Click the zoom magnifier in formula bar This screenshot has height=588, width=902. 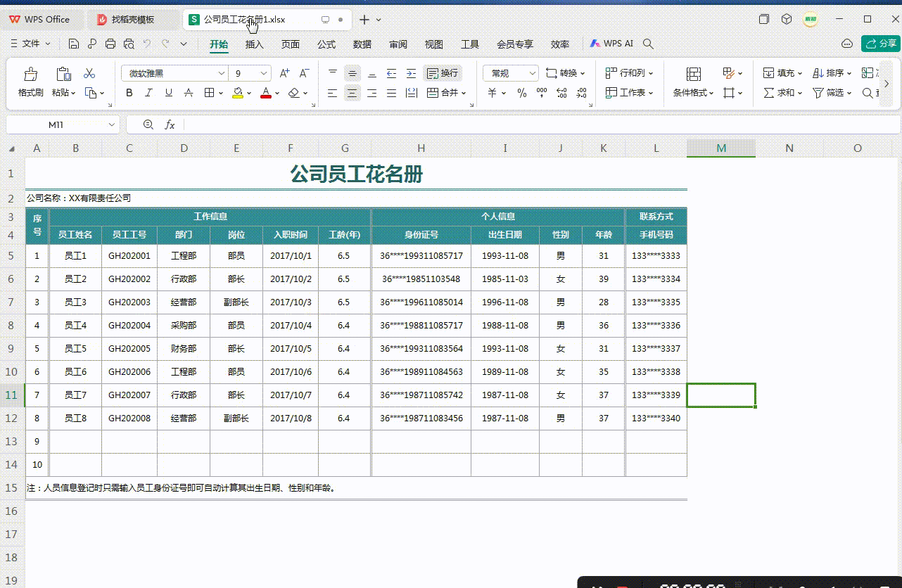[148, 124]
